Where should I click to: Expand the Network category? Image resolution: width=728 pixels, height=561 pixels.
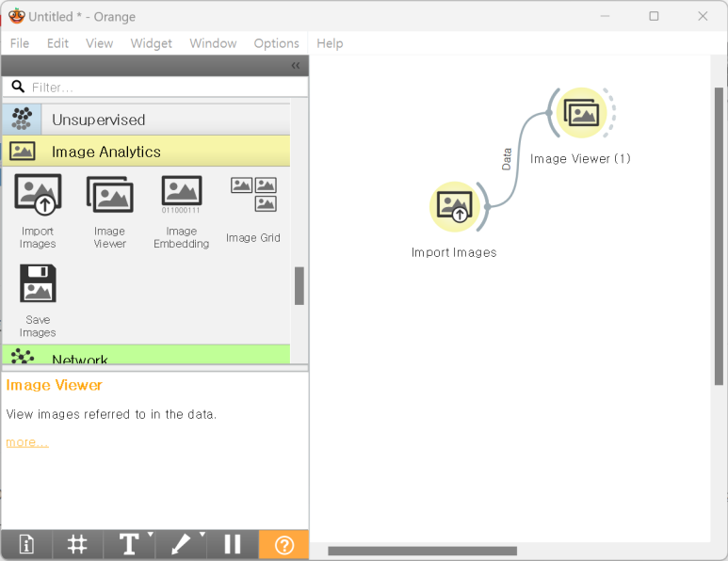pos(146,355)
